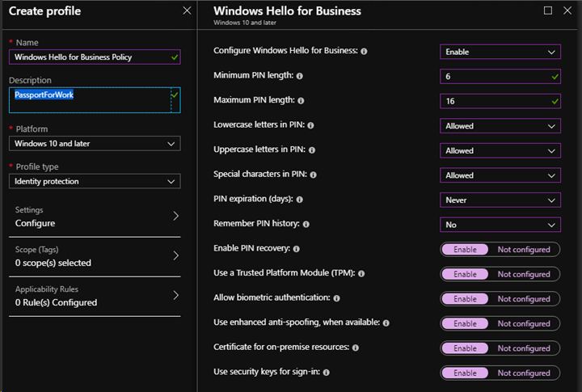This screenshot has height=392, width=582.
Task: Enable Use a Trusted Platform Module
Action: [x=465, y=274]
